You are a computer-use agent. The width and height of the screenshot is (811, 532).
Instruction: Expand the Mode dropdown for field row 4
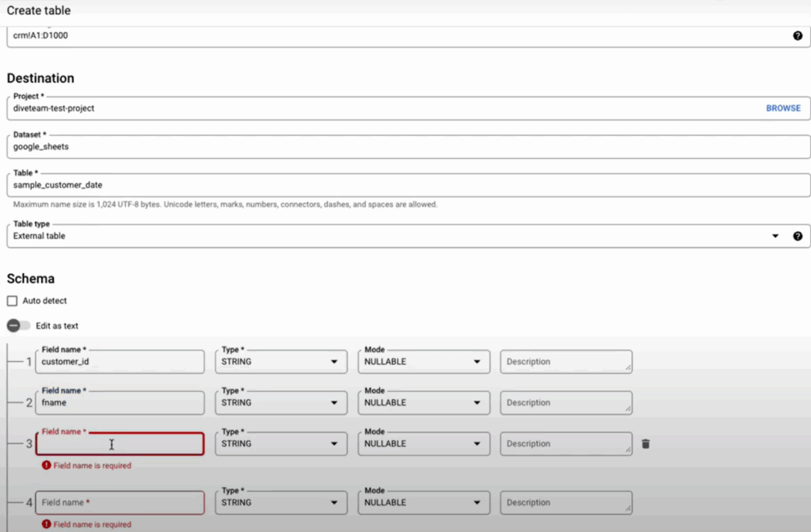coord(423,503)
